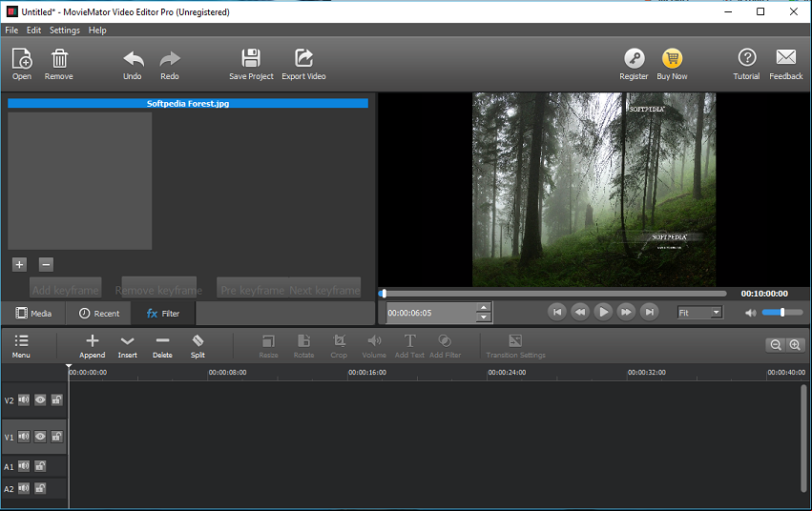
Task: Lock the V1 track
Action: [x=57, y=437]
